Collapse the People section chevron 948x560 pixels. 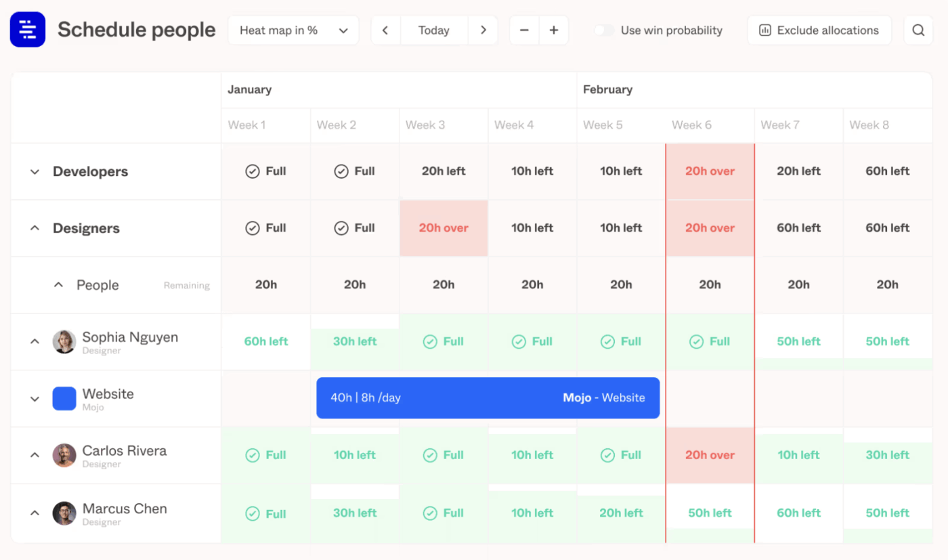[59, 285]
